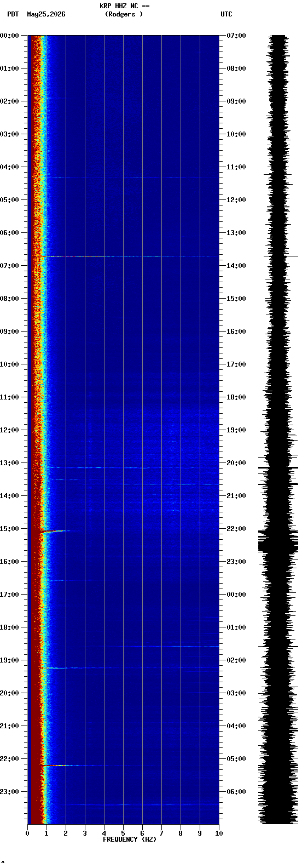
Task: Click the '07:00' UTC label on right axis
Action: 236,36
